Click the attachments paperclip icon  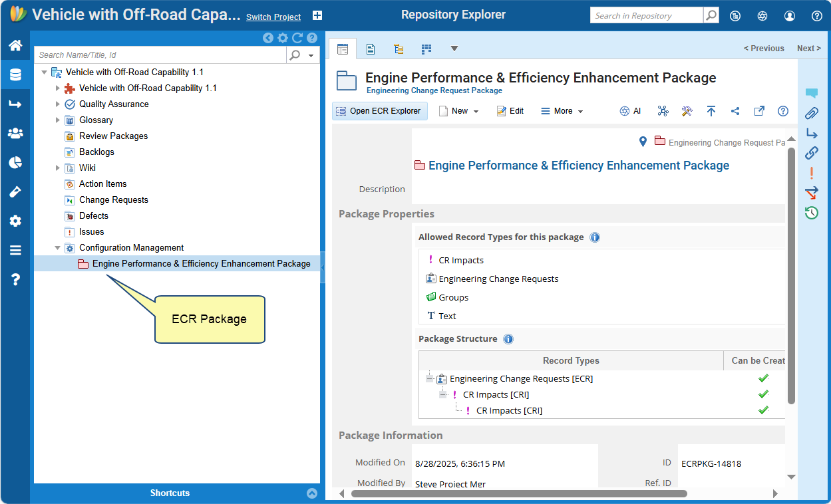tap(811, 114)
